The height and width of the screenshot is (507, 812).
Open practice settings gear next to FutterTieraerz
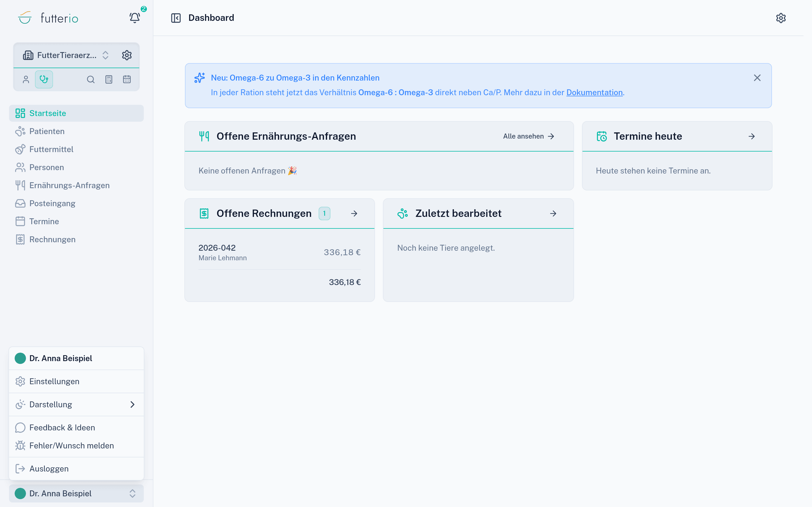(127, 55)
